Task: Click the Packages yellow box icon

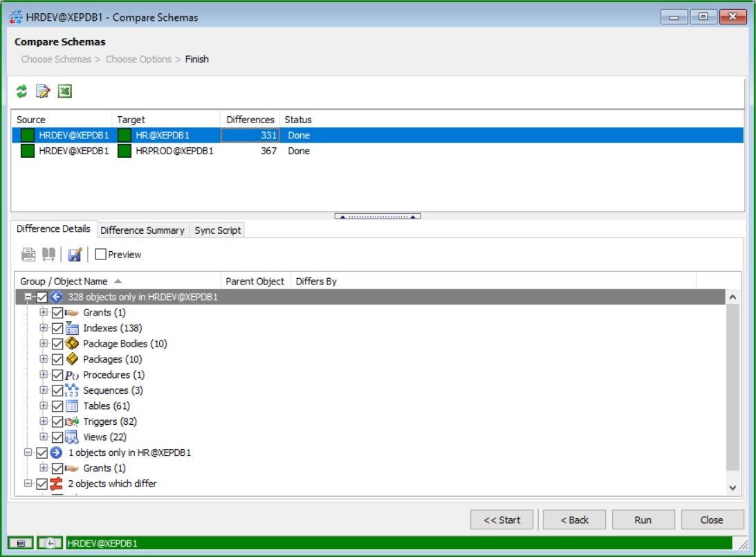Action: [x=72, y=359]
